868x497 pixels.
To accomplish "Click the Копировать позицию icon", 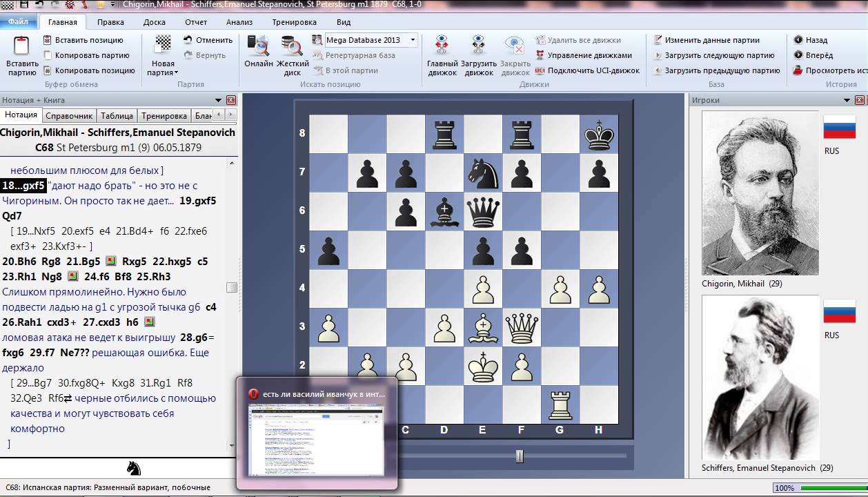I will point(48,70).
